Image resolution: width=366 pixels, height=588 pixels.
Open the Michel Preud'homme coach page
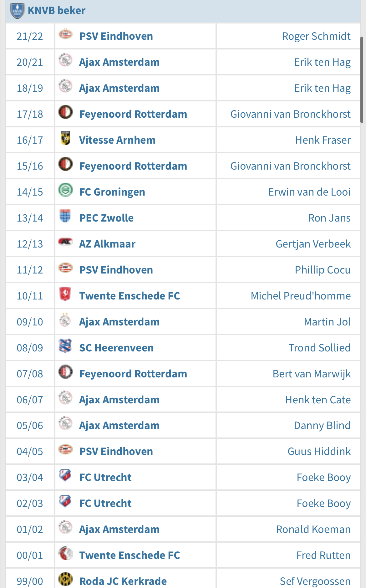coord(301,296)
